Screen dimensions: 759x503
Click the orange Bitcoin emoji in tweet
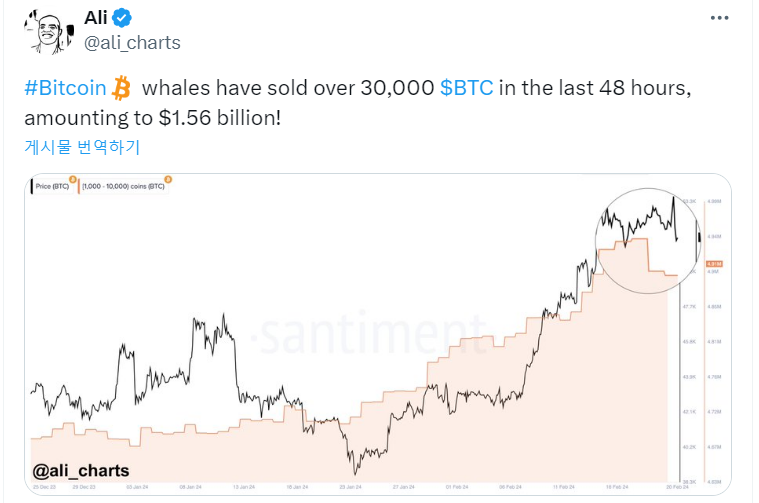click(122, 88)
